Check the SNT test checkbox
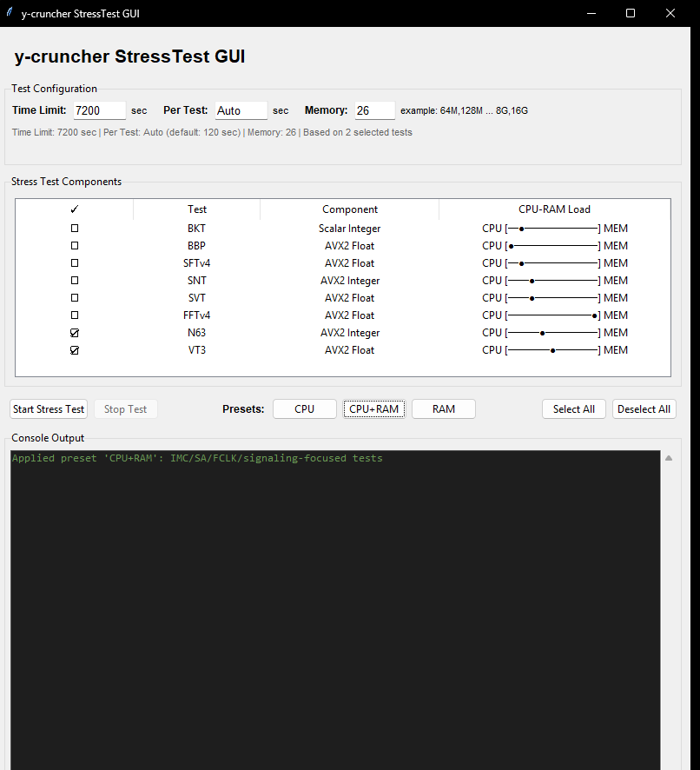Image resolution: width=700 pixels, height=770 pixels. coord(75,281)
